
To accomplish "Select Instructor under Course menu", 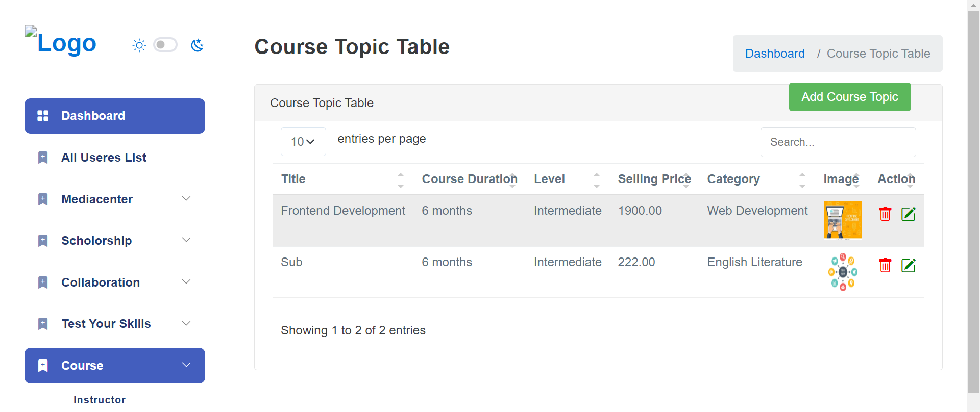I will [x=100, y=400].
